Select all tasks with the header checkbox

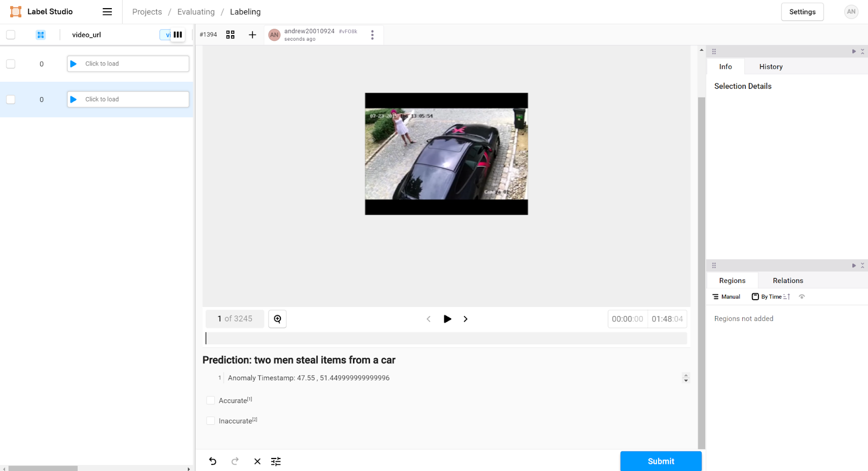coord(11,35)
